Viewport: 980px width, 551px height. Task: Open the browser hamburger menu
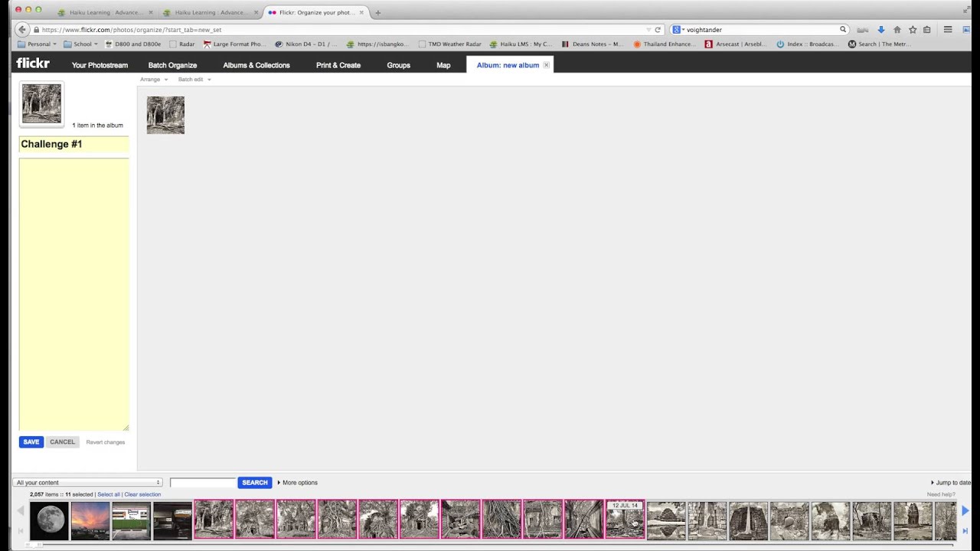point(948,30)
